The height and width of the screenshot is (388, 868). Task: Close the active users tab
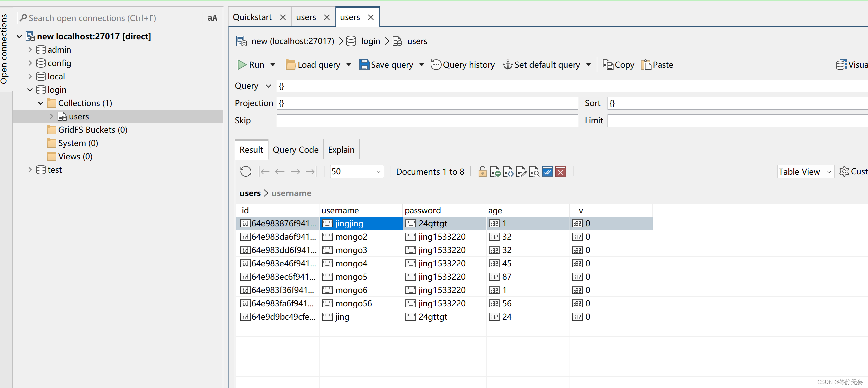coord(371,17)
